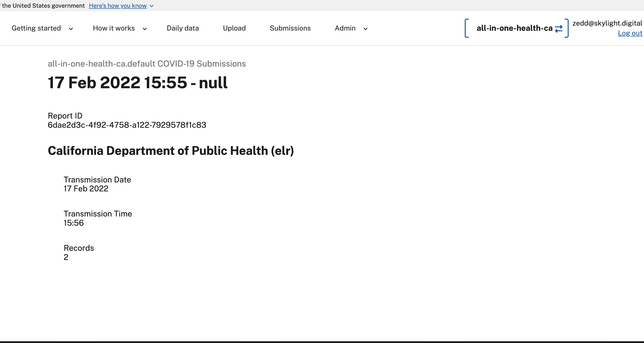Open the Getting started dropdown
The width and height of the screenshot is (644, 343).
click(36, 28)
